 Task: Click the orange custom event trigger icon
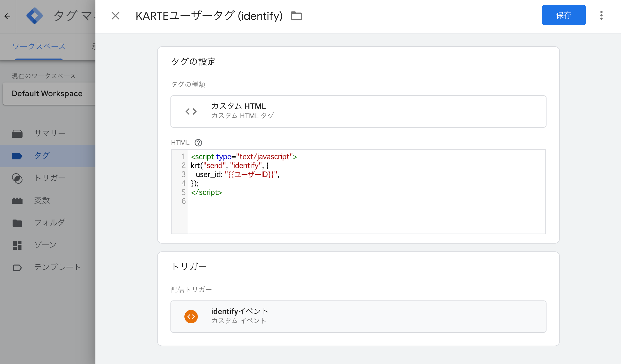point(191,317)
